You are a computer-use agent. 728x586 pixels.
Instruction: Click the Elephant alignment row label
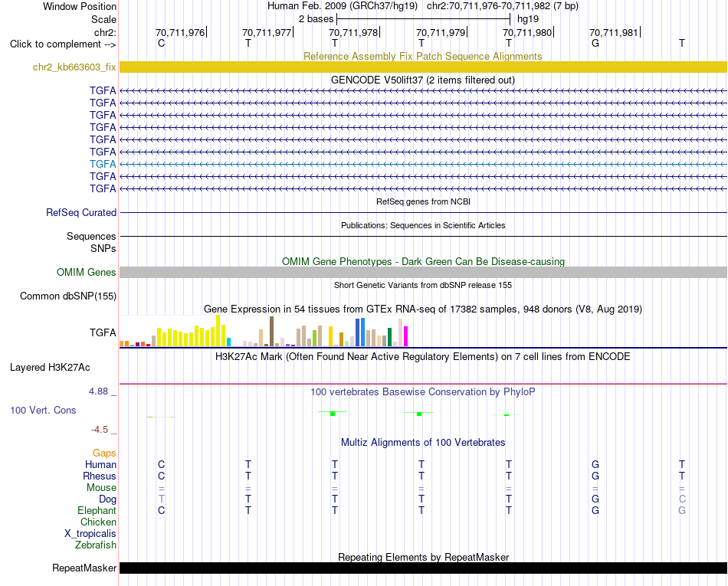pos(97,510)
